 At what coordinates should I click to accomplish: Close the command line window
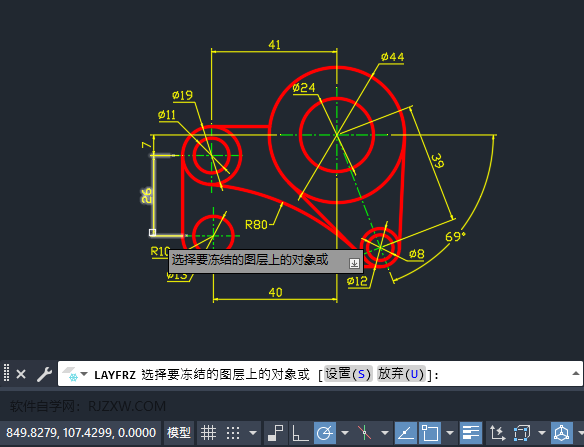pos(21,374)
